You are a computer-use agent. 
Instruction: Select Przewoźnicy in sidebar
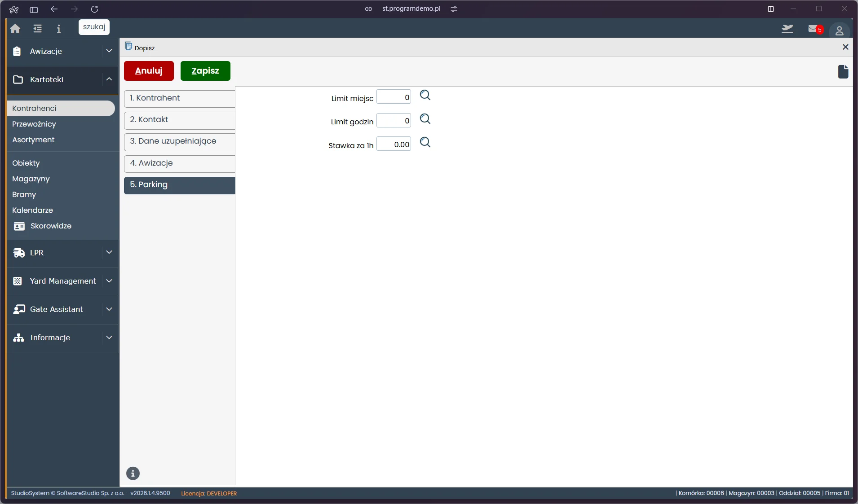[x=34, y=124]
